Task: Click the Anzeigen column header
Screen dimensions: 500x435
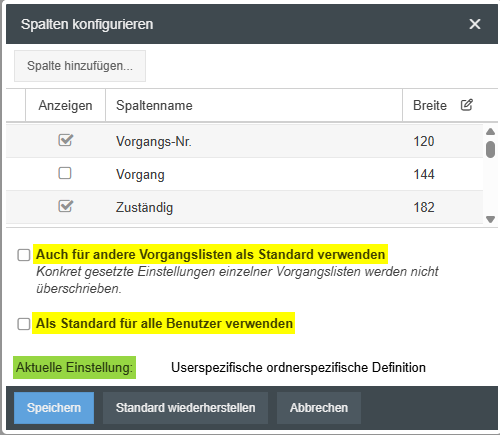Action: (65, 105)
